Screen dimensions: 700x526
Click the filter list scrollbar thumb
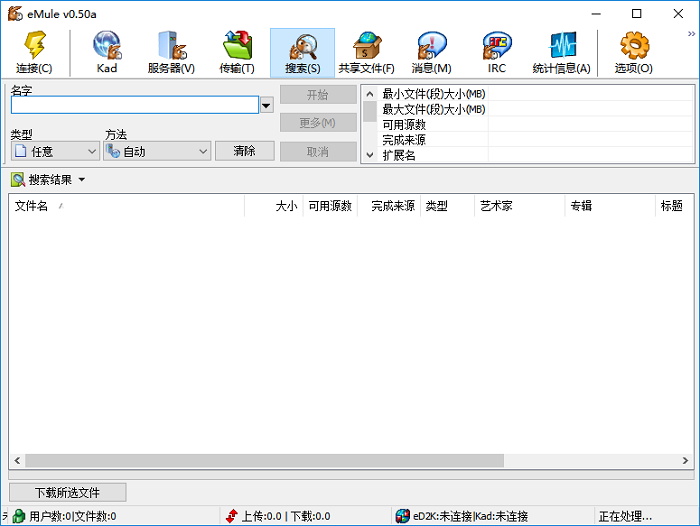(x=370, y=112)
